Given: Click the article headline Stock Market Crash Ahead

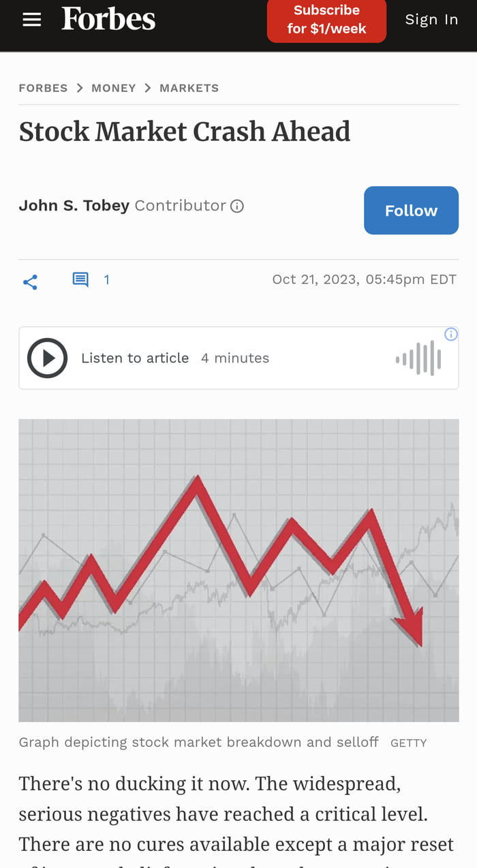Looking at the screenshot, I should pos(185,131).
